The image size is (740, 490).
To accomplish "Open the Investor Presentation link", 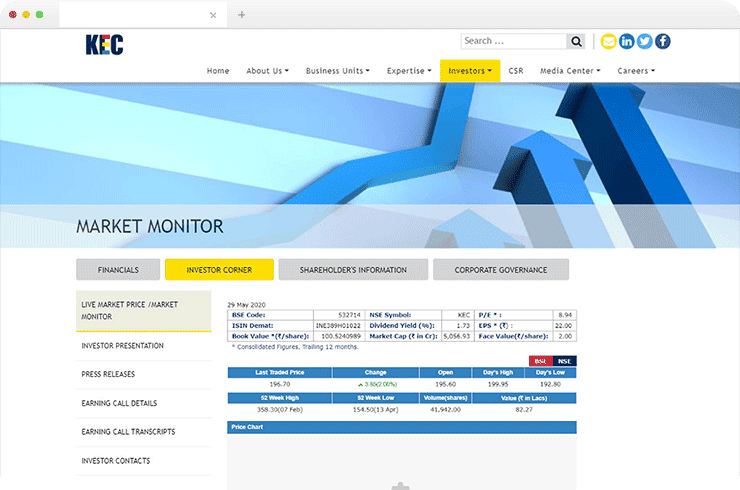I will (x=122, y=346).
